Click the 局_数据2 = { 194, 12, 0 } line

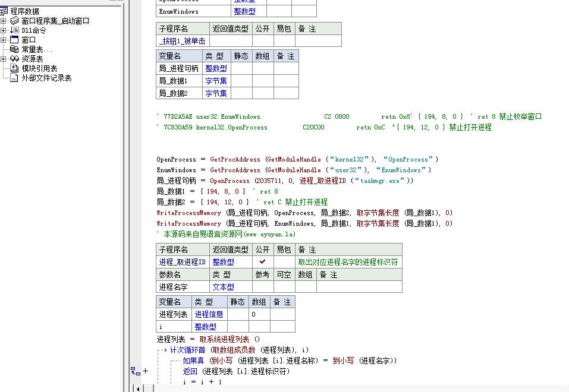pos(242,201)
